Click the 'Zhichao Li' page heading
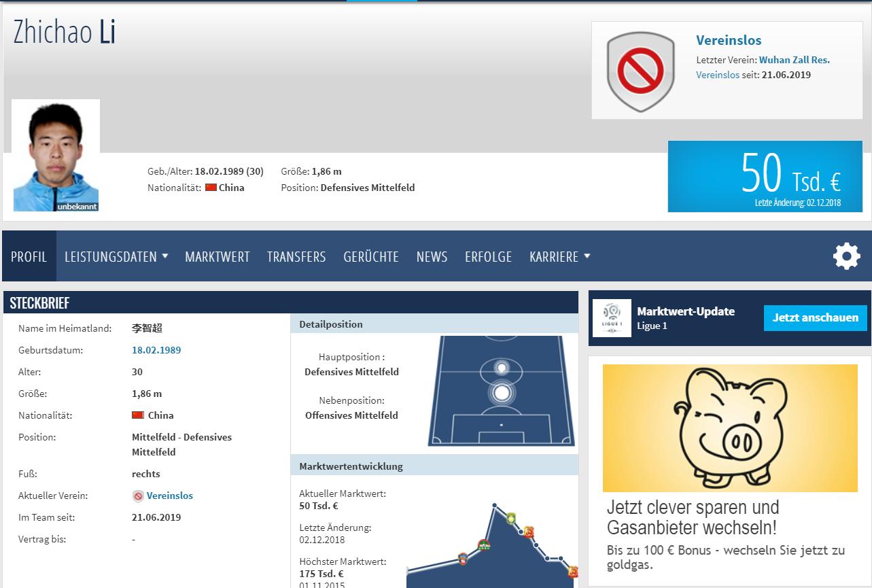 [x=65, y=32]
